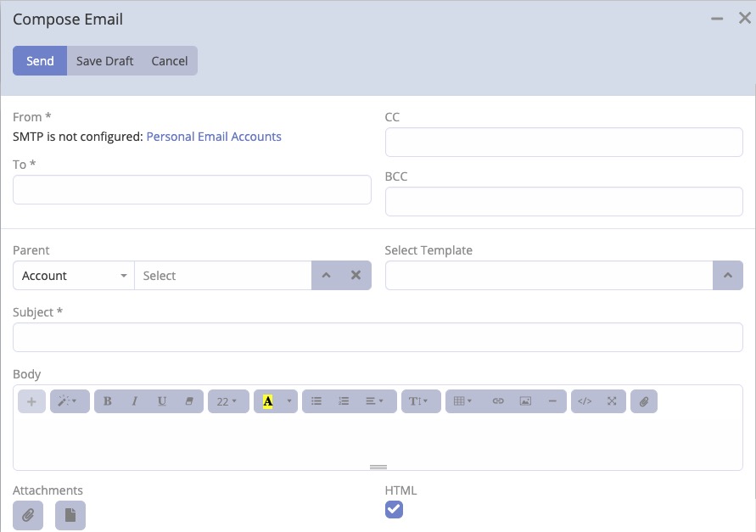Insert an image into the email body

(x=525, y=400)
